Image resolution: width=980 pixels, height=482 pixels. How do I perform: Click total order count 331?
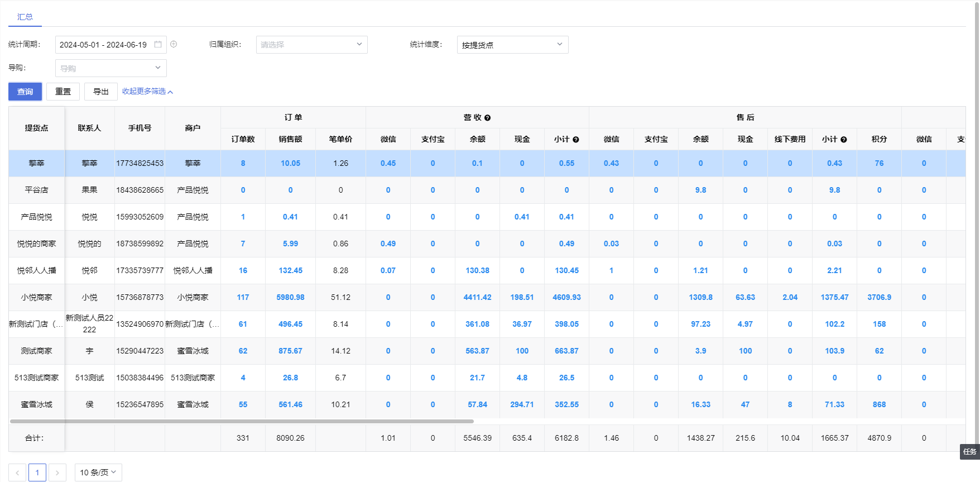click(x=243, y=438)
